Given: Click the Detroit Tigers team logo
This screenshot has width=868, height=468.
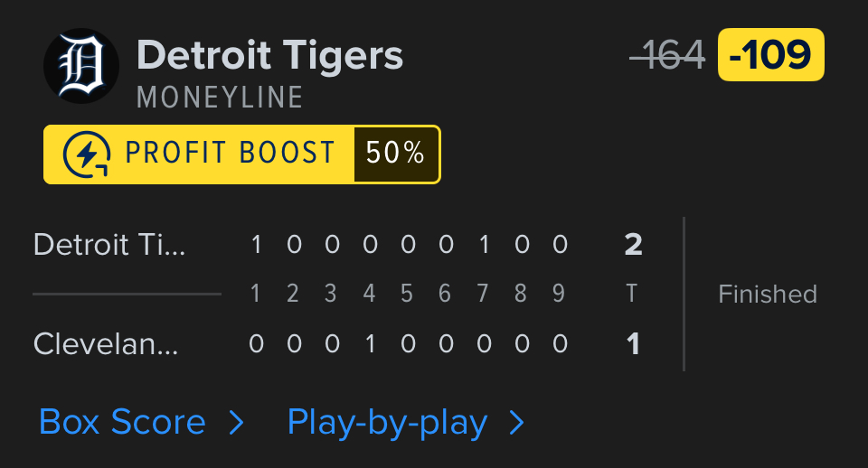Looking at the screenshot, I should [x=81, y=65].
